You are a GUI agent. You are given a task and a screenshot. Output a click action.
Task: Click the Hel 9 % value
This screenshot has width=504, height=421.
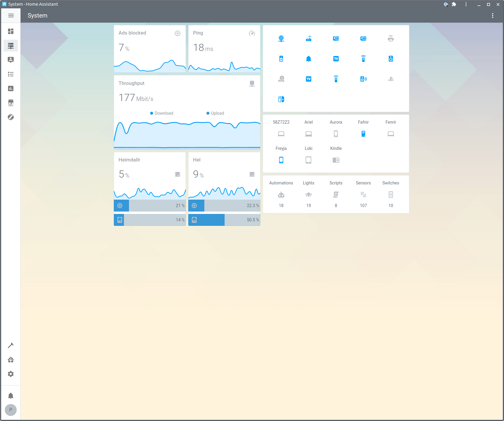tap(198, 174)
